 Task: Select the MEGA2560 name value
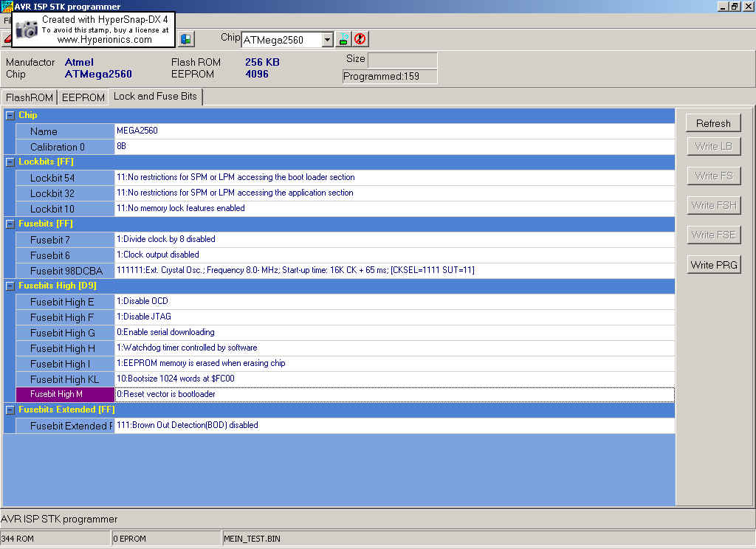point(394,131)
